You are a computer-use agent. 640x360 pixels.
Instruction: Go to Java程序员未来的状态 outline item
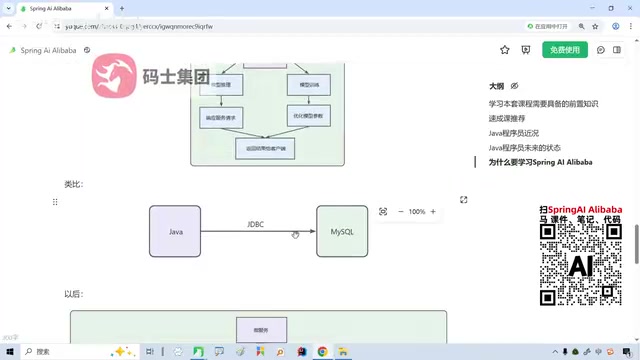point(524,148)
